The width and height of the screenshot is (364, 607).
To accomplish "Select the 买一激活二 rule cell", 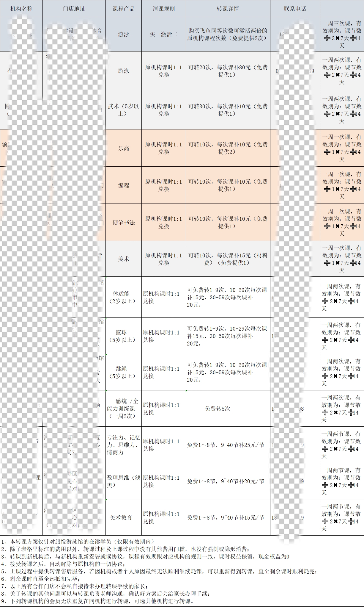I will coord(163,34).
